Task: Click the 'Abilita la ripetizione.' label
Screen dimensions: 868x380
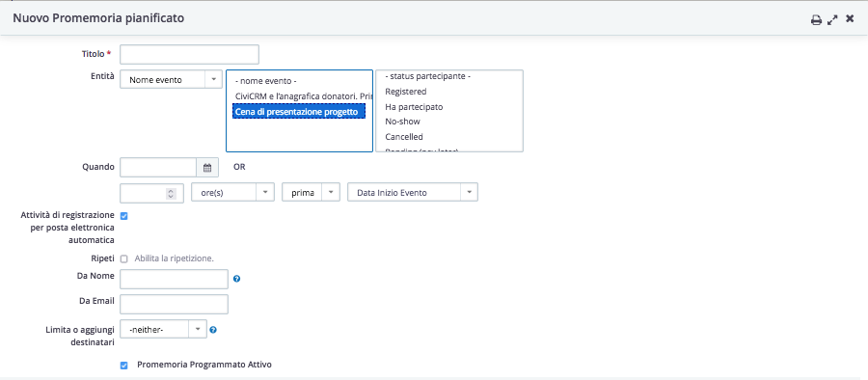Action: [x=174, y=258]
